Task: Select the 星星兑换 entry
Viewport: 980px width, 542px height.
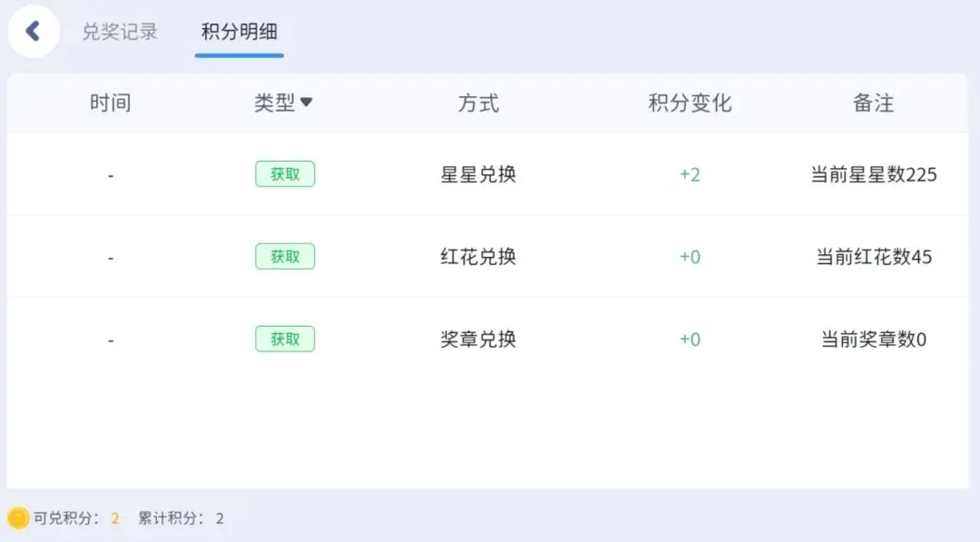Action: [478, 174]
